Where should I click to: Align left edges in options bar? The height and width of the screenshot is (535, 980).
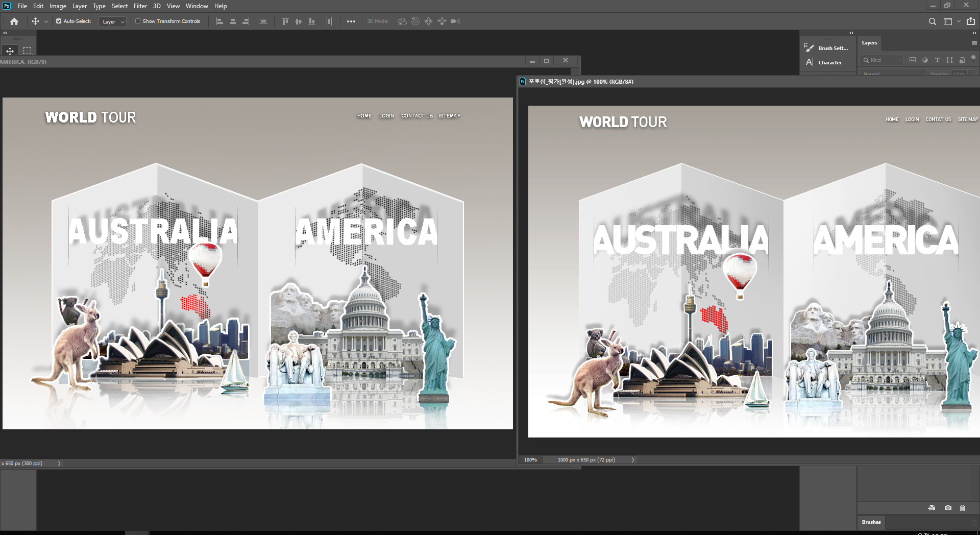coord(219,21)
